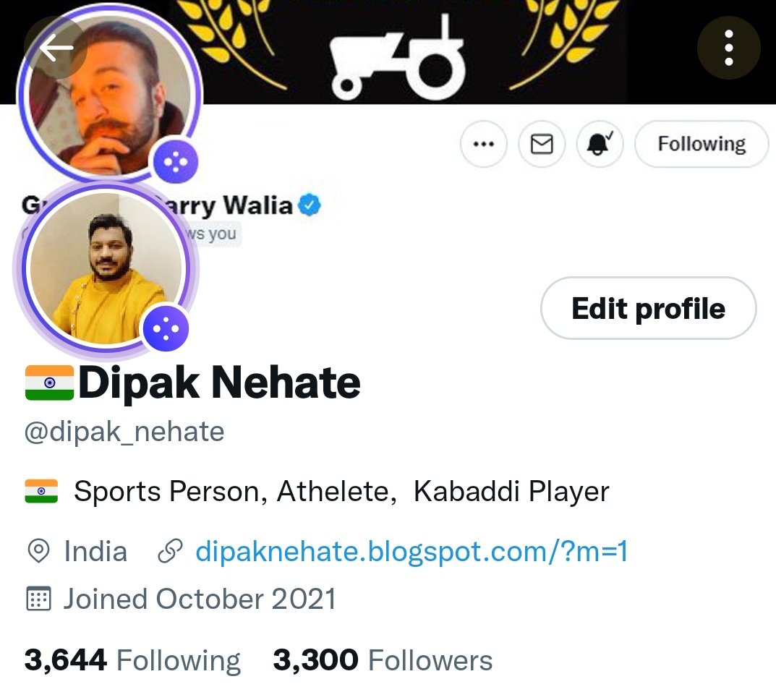Image resolution: width=776 pixels, height=700 pixels.
Task: Toggle the Following button
Action: [x=702, y=144]
